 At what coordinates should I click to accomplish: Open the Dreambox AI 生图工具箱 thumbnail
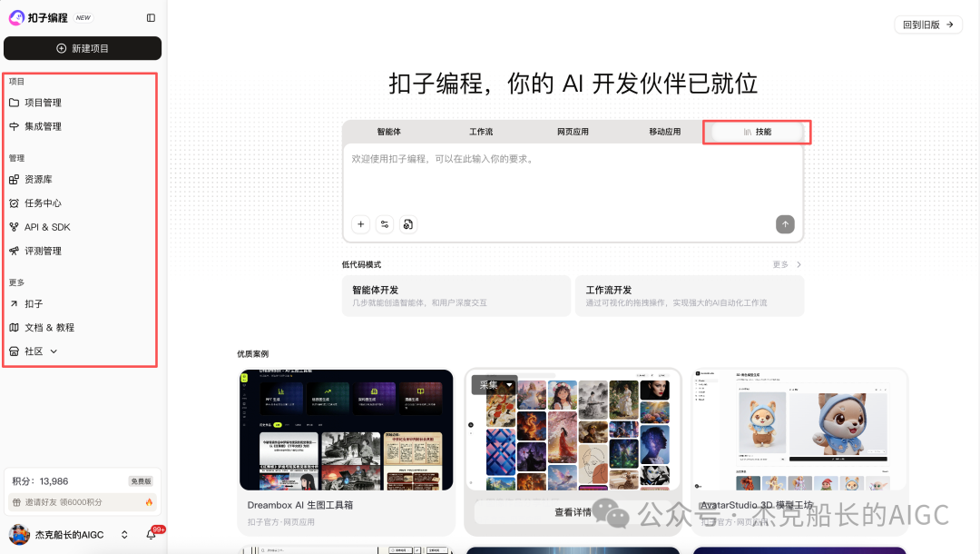pos(347,430)
